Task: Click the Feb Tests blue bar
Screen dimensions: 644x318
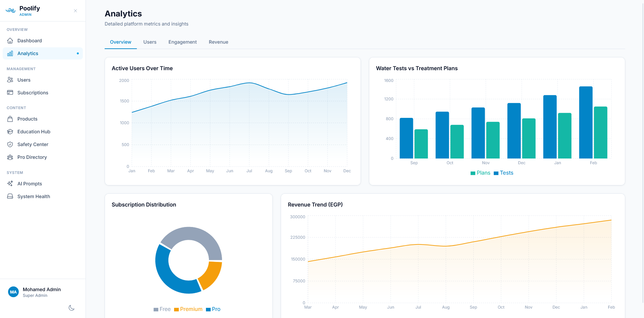Action: pos(586,123)
